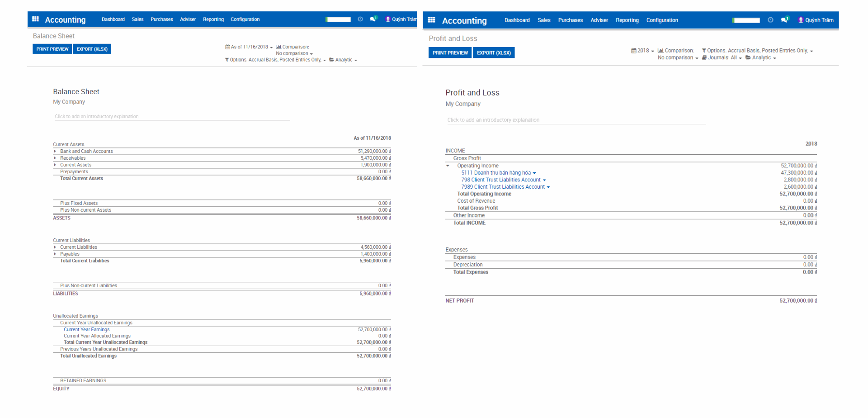
Task: Open the messages icon with notification badge
Action: 372,19
